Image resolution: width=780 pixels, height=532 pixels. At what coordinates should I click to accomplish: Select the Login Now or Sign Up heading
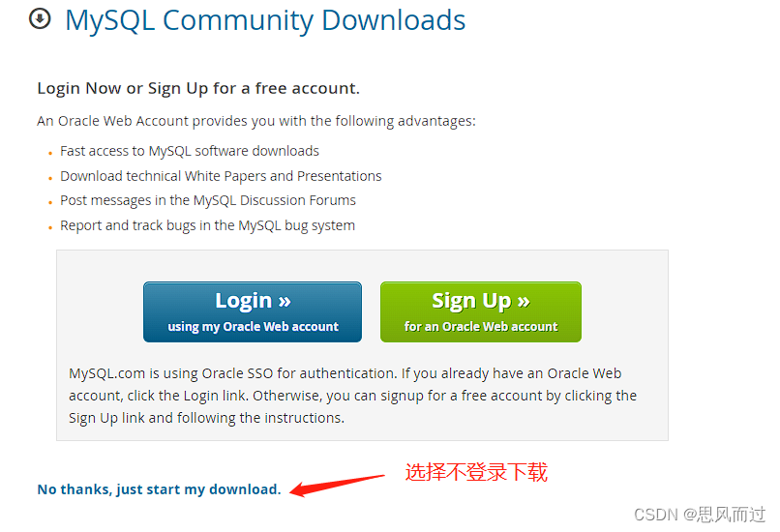(x=198, y=88)
